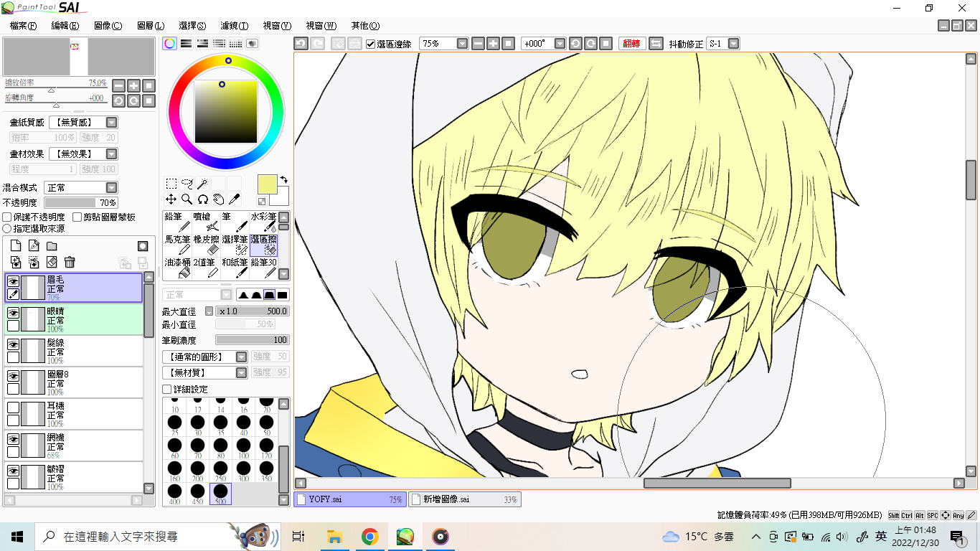
Task: Adjust the 不透明度 opacity slider
Action: (81, 203)
